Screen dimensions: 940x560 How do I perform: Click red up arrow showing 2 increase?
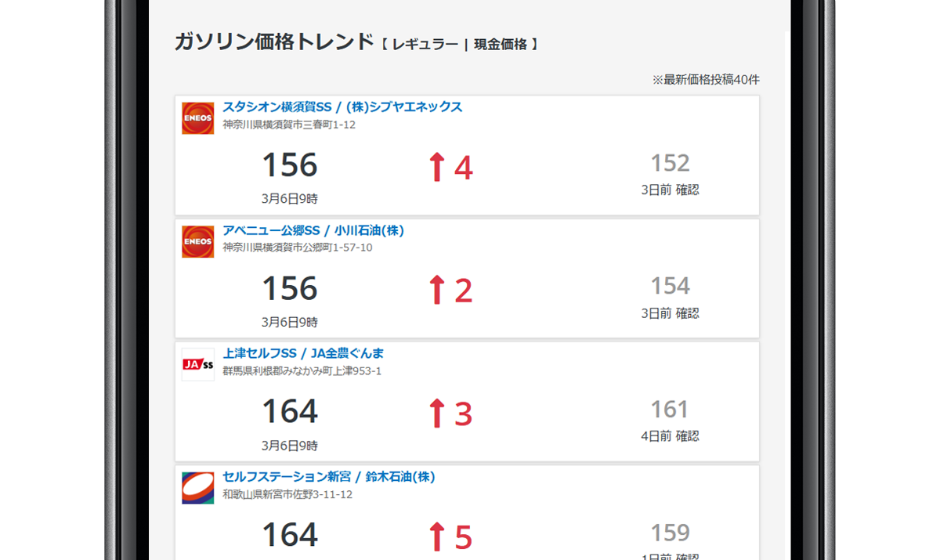[x=437, y=291]
